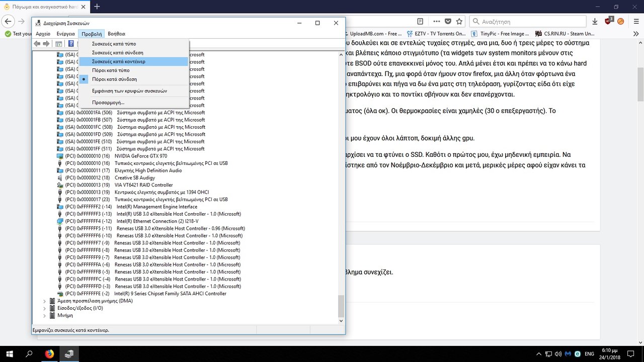Select 'Πόροι κατά σύνδεση' radio option
Screen dimensions: 644x362
(x=114, y=79)
